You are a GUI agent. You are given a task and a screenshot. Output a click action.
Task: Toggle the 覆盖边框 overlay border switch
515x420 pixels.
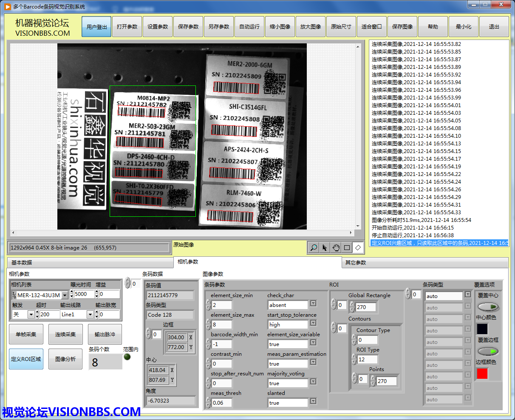[488, 351]
